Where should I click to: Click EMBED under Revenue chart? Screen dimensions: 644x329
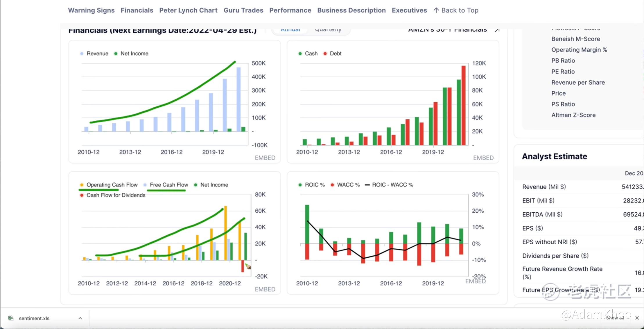[265, 158]
